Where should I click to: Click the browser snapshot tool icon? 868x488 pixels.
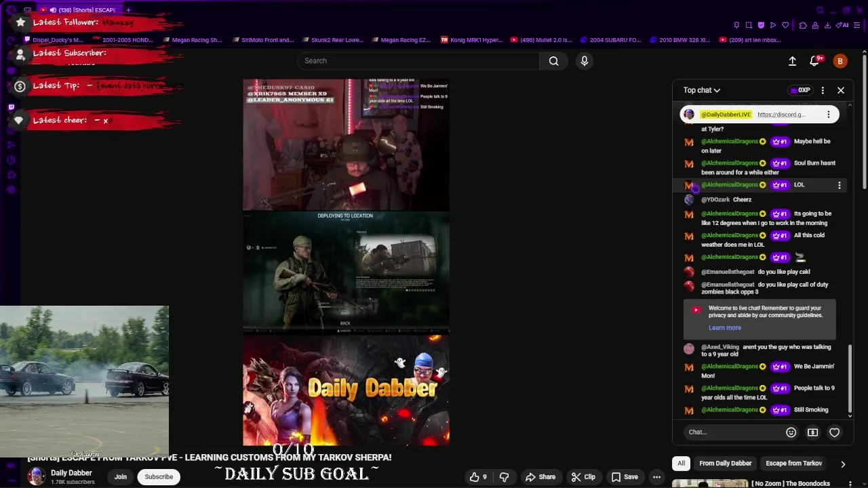[x=749, y=25]
